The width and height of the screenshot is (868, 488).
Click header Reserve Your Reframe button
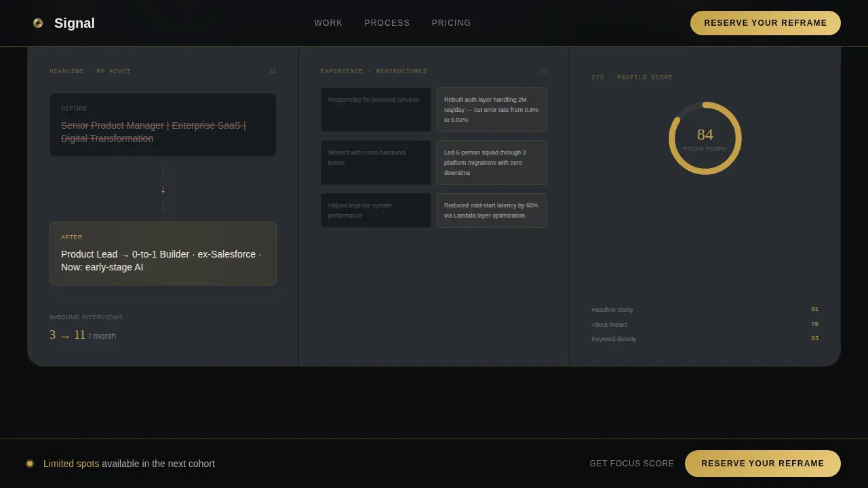pos(766,23)
